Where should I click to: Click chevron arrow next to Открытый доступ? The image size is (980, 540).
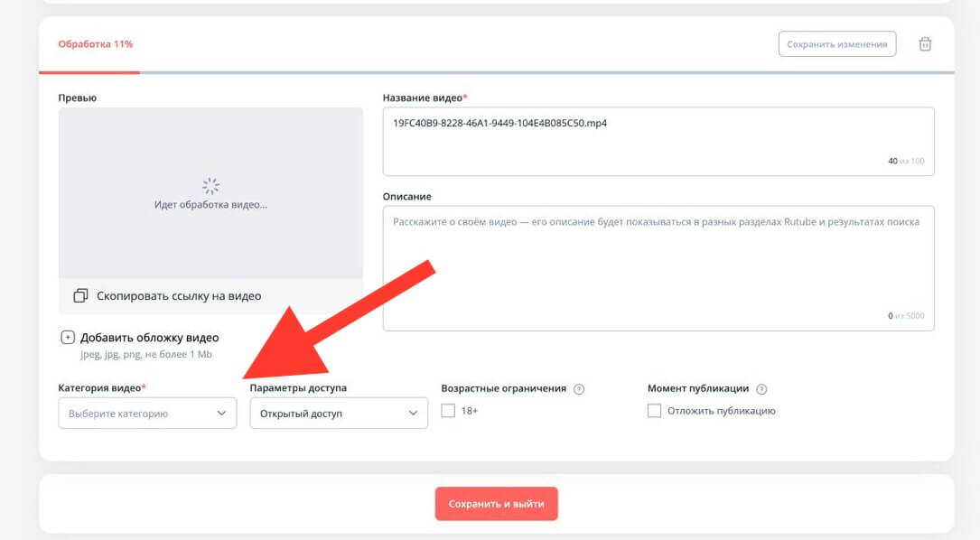coord(414,414)
